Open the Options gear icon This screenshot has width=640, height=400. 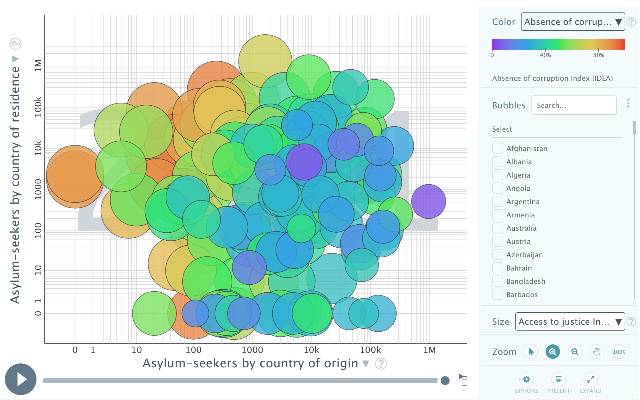[527, 381]
